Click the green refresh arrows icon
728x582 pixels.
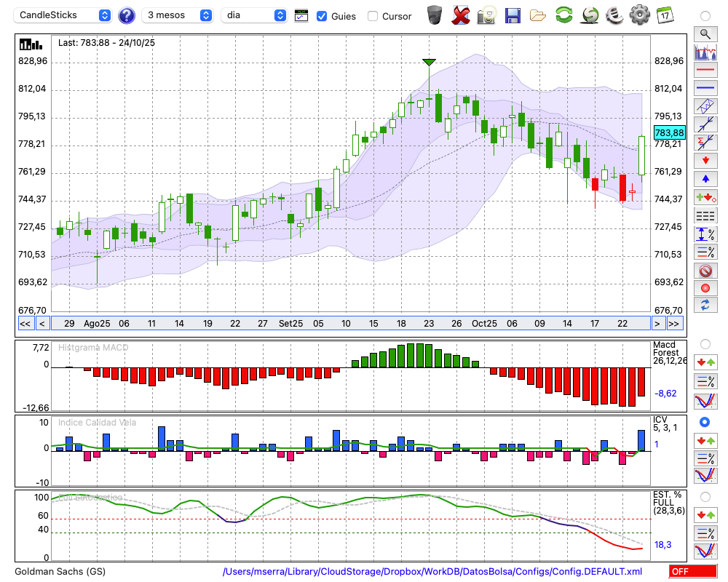pyautogui.click(x=563, y=15)
